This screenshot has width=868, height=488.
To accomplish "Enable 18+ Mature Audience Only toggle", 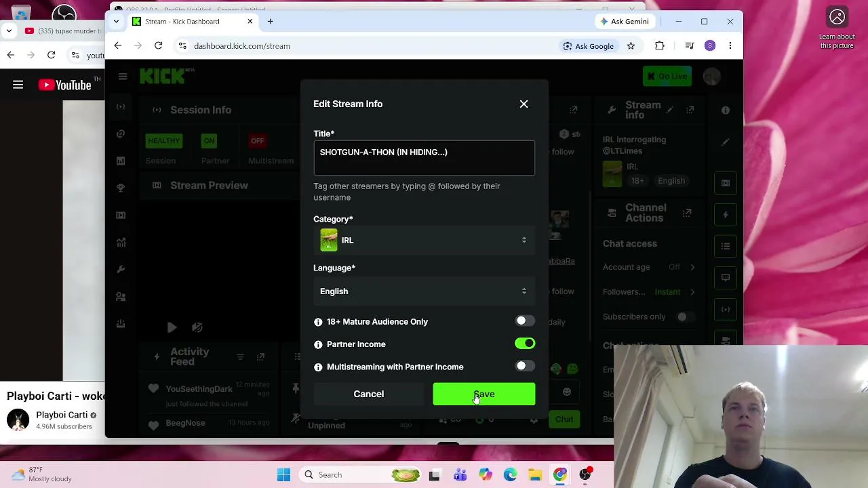I will tap(525, 321).
